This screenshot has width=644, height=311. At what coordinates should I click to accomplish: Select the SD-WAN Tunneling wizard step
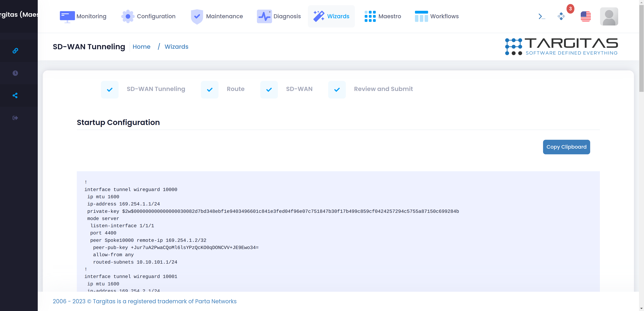[x=156, y=89]
